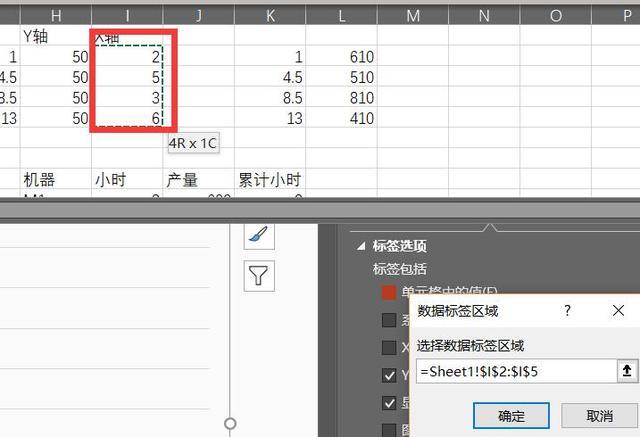Click the 数据标签区域 dialog title
The width and height of the screenshot is (640, 437).
[458, 311]
